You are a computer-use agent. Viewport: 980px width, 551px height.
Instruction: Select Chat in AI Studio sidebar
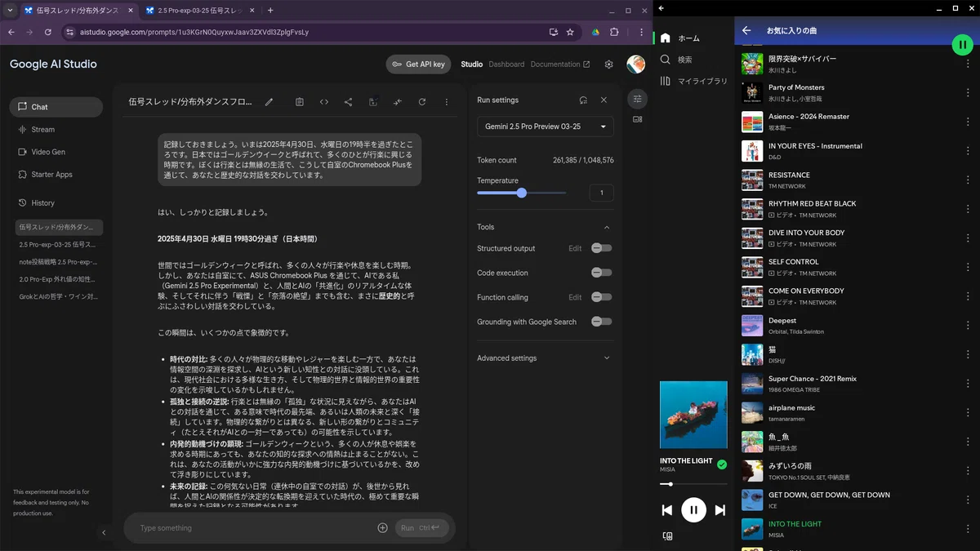(x=56, y=107)
